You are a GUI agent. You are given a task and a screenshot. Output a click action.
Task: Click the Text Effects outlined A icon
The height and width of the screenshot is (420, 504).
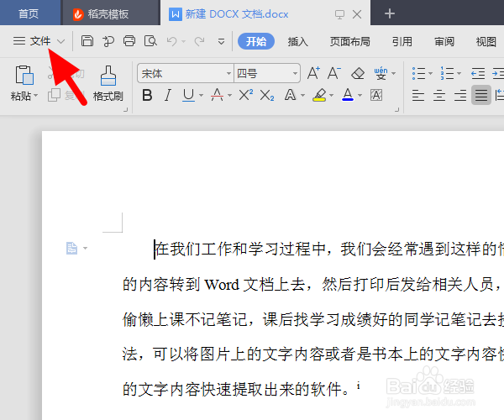[291, 95]
